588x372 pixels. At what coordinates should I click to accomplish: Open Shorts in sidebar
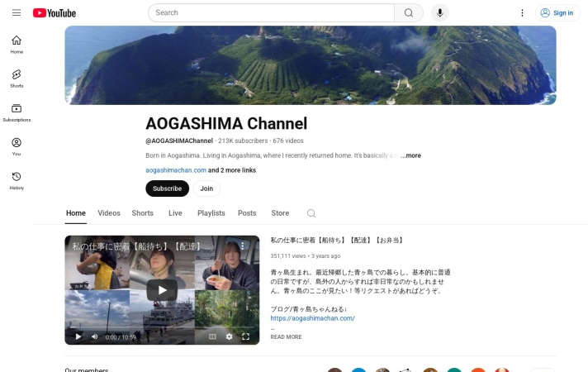tap(17, 79)
